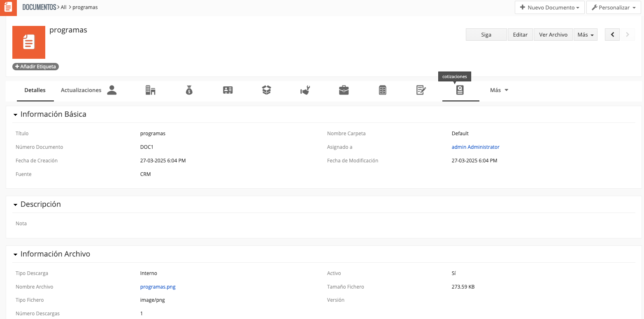Viewport: 644px width, 319px height.
Task: Open the Personalizar dropdown
Action: 614,7
